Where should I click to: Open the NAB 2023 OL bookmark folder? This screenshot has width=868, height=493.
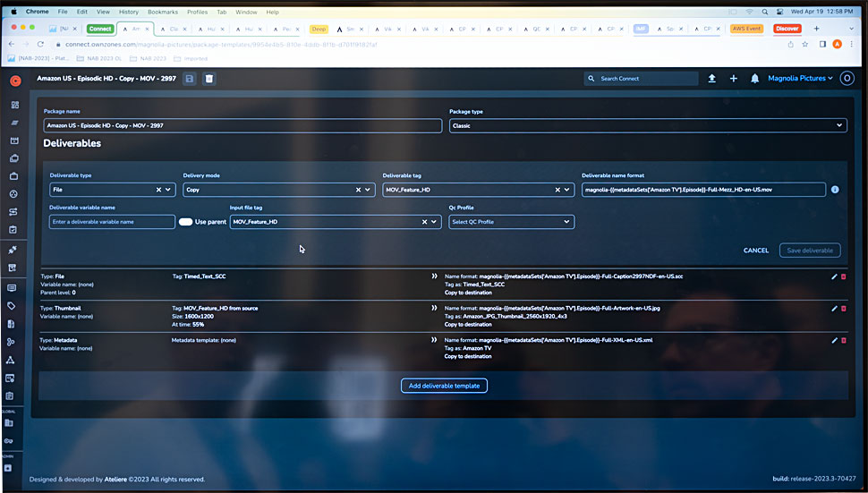tap(98, 59)
